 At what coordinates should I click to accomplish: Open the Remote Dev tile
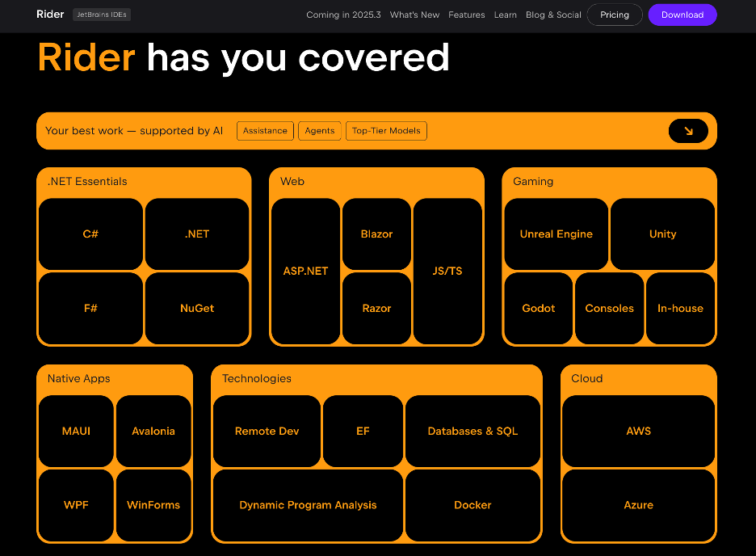pyautogui.click(x=267, y=431)
